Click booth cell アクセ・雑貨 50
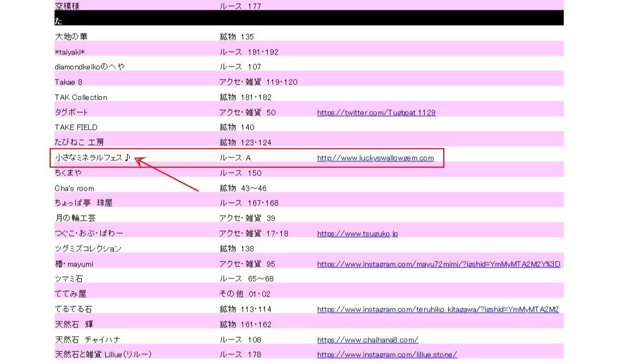The image size is (621, 364). pyautogui.click(x=248, y=112)
